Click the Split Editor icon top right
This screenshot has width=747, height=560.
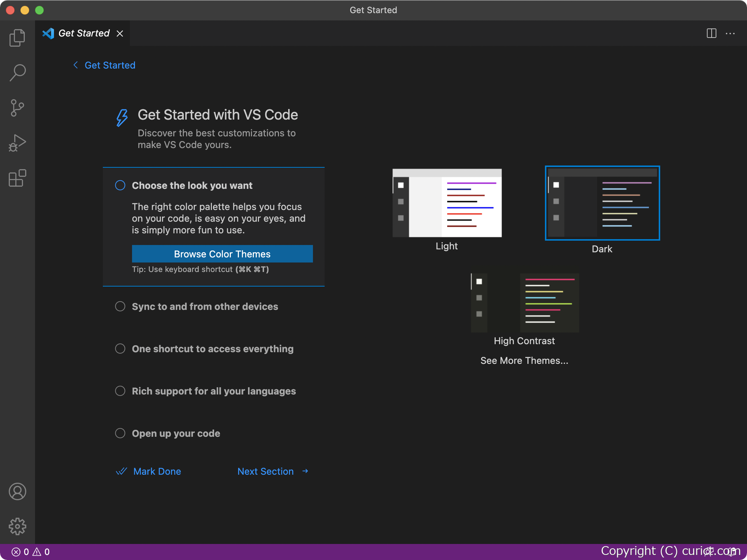711,33
